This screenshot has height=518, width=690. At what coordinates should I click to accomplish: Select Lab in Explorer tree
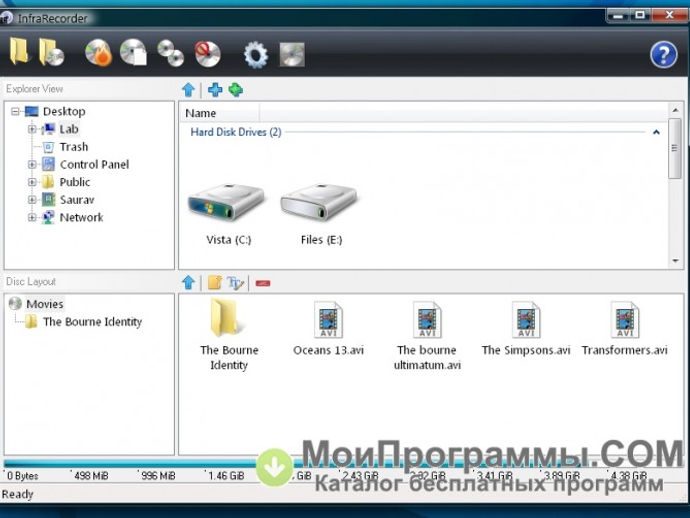coord(69,129)
